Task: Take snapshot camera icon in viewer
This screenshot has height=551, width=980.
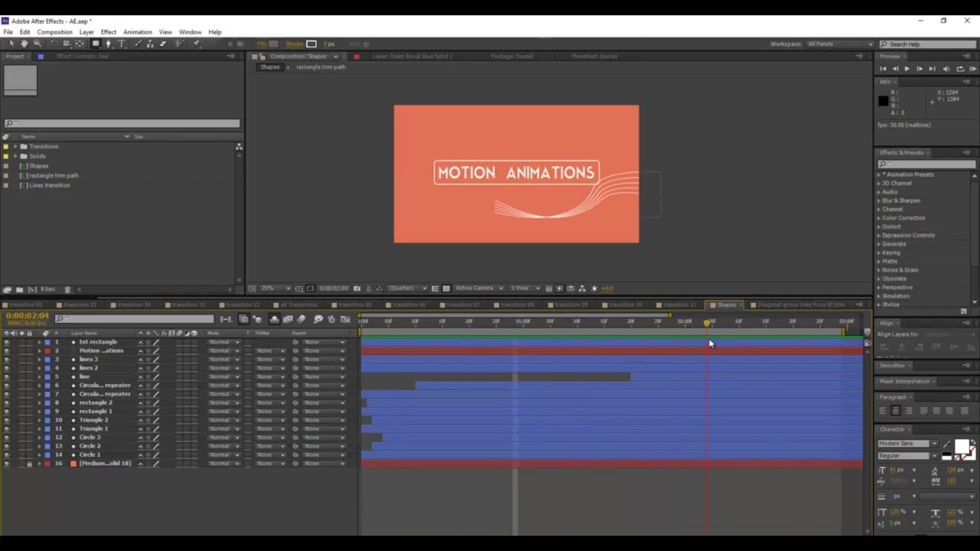Action: tap(357, 289)
